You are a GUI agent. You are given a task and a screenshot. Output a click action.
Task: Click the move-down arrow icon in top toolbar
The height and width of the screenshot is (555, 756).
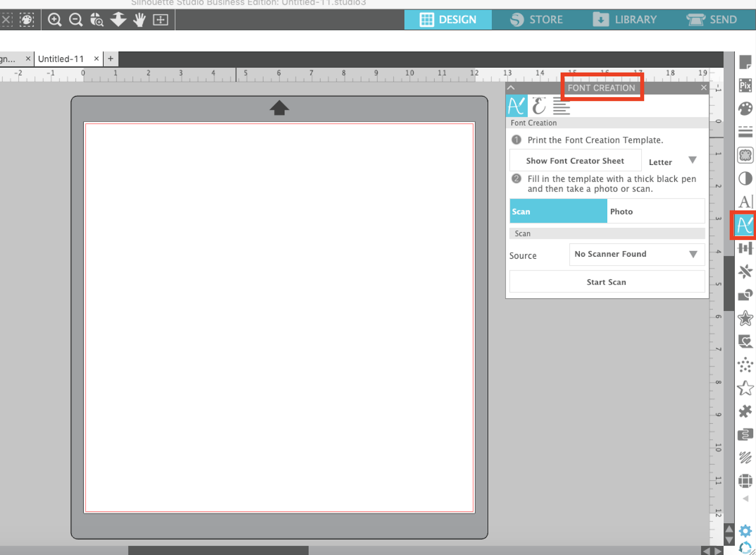pyautogui.click(x=118, y=20)
